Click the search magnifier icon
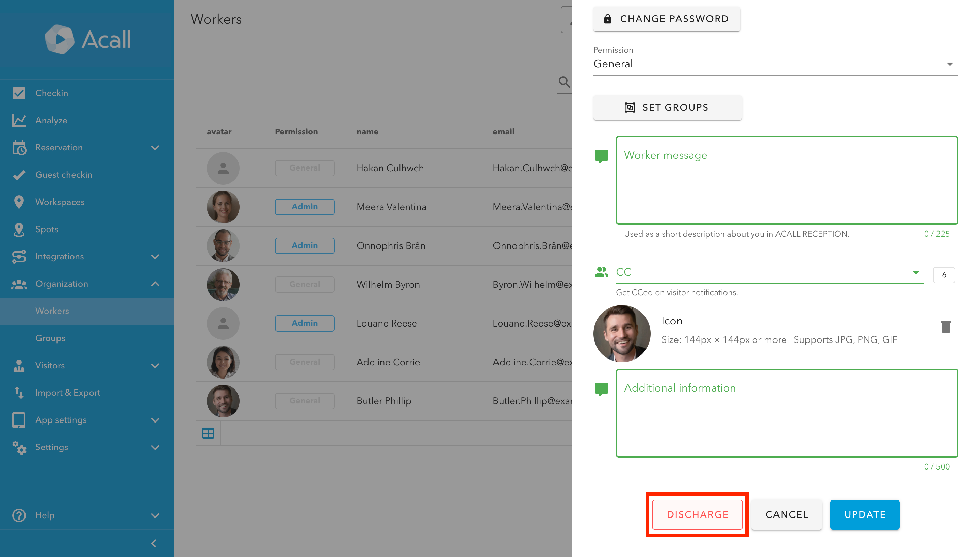Viewport: 980px width, 557px height. pyautogui.click(x=564, y=81)
